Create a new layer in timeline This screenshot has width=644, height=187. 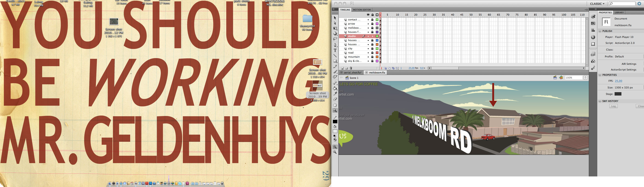[342, 68]
